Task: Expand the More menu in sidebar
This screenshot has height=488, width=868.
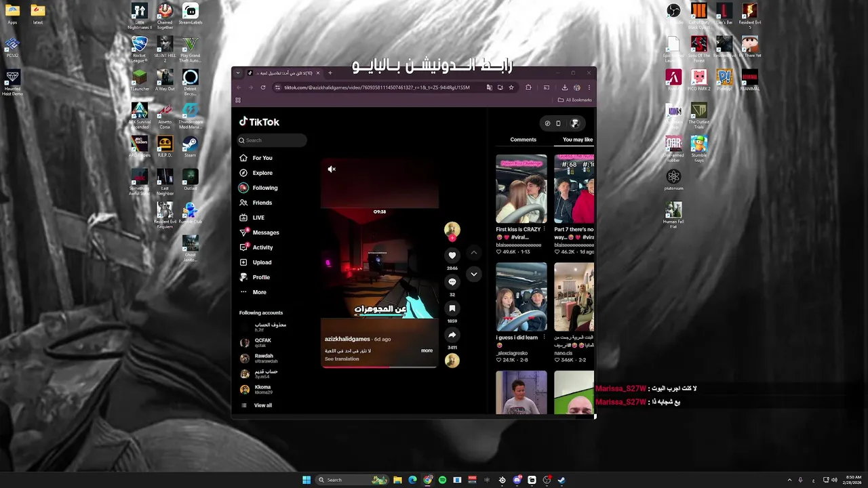Action: (x=259, y=292)
